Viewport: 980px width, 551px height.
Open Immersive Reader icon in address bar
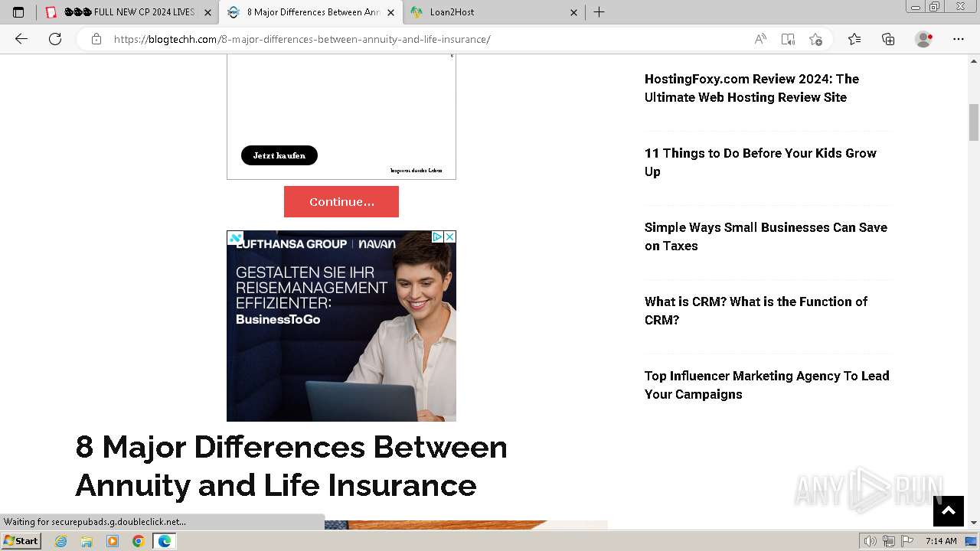(x=788, y=39)
